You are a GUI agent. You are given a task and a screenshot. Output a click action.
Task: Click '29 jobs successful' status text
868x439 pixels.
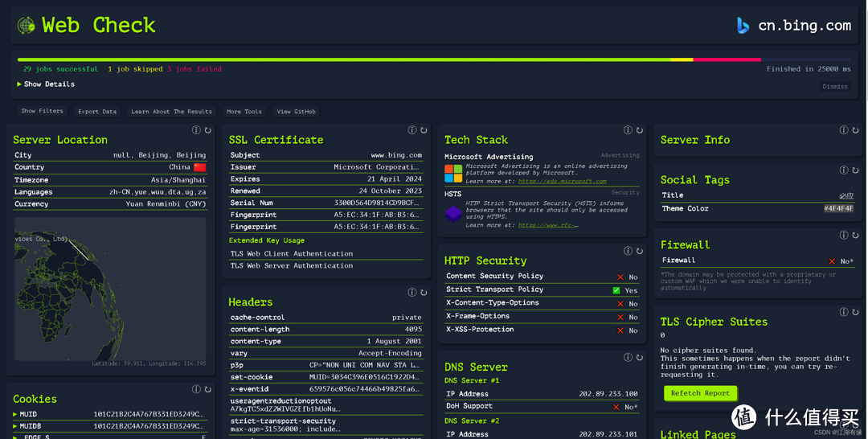[x=60, y=69]
